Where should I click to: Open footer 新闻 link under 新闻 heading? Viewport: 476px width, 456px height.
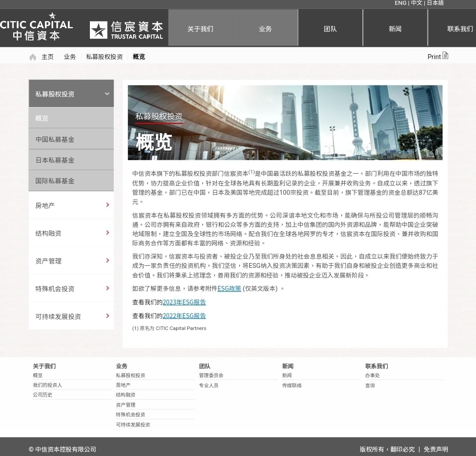tap(287, 375)
